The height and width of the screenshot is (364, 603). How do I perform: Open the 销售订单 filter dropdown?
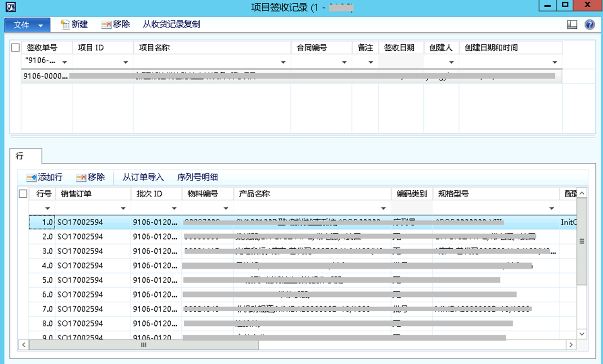click(x=123, y=209)
